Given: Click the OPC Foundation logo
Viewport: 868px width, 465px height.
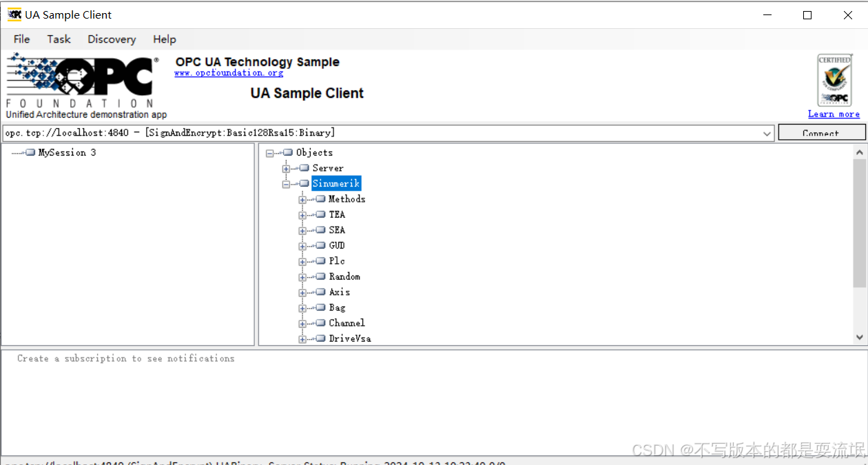Looking at the screenshot, I should (81, 80).
